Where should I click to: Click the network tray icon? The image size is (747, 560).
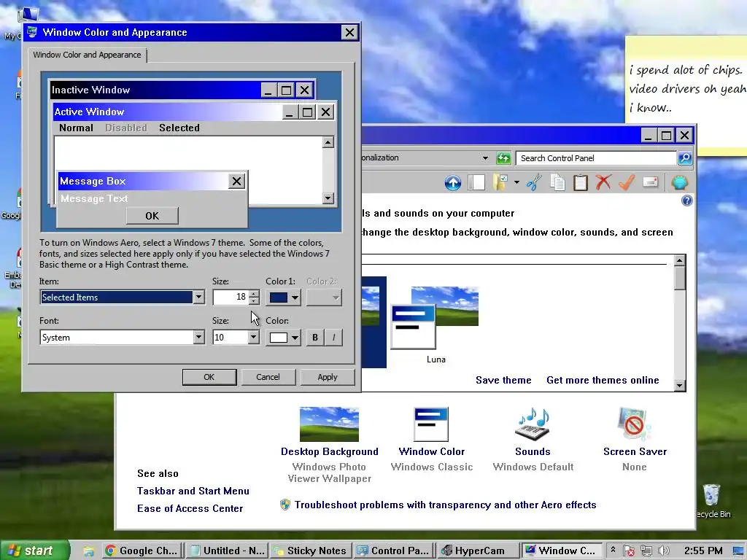pyautogui.click(x=646, y=551)
